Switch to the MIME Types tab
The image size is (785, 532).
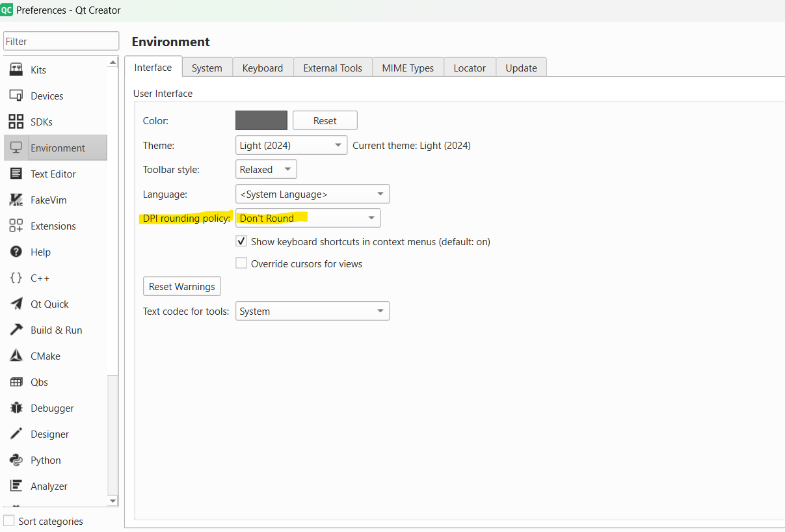[x=408, y=68]
